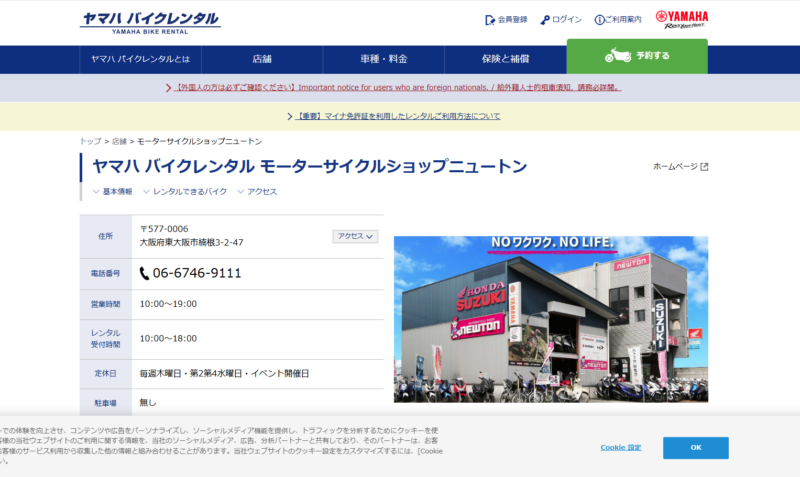The image size is (800, 477).
Task: Accept cookies with the OK button
Action: [x=695, y=448]
